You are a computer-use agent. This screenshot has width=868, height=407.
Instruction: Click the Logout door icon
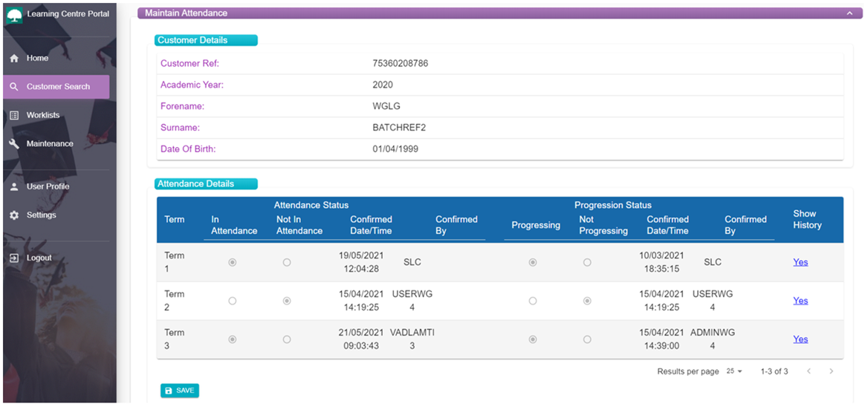[14, 258]
